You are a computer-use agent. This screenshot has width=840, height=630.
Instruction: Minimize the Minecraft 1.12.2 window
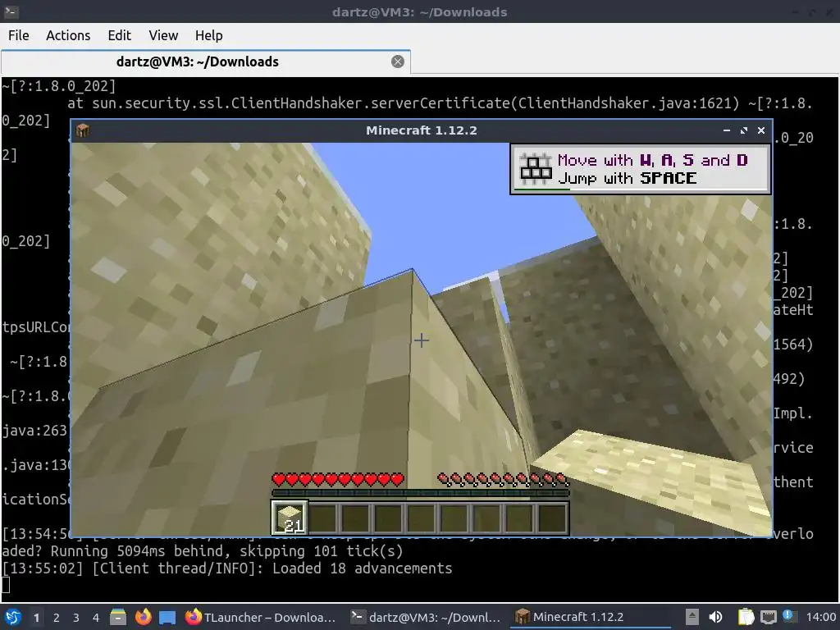(x=727, y=130)
